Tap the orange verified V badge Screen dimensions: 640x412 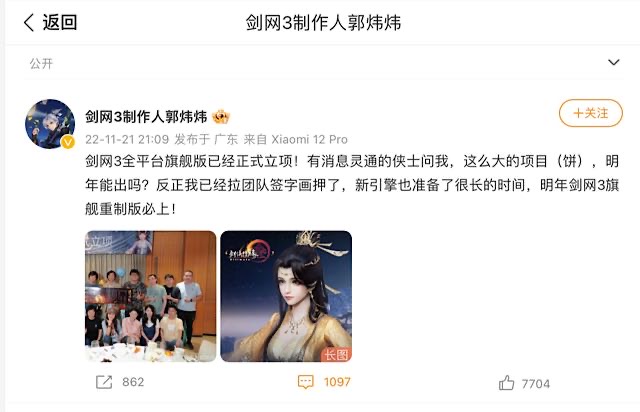(68, 142)
